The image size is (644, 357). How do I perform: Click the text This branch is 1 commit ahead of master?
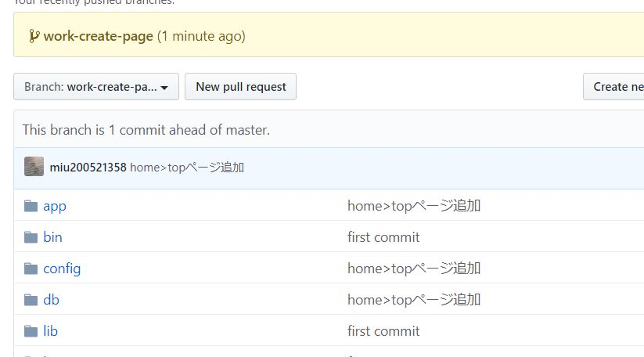click(x=146, y=130)
